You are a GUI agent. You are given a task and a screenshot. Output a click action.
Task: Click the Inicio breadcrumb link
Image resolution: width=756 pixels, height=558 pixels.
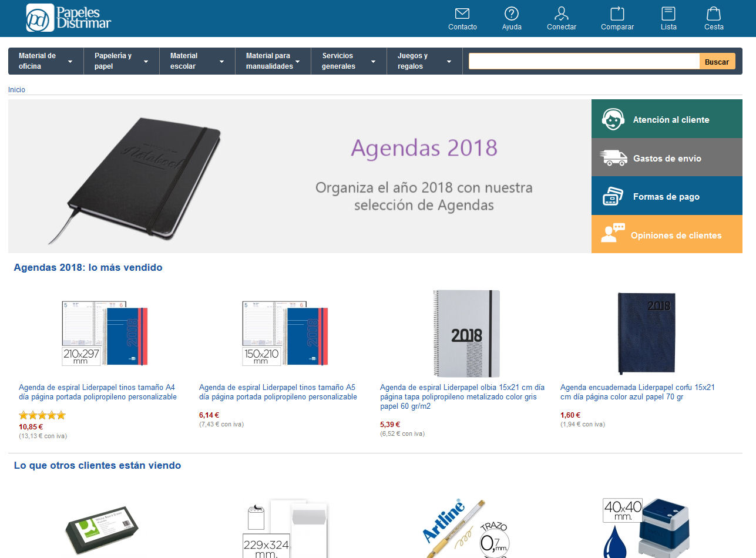(x=16, y=90)
